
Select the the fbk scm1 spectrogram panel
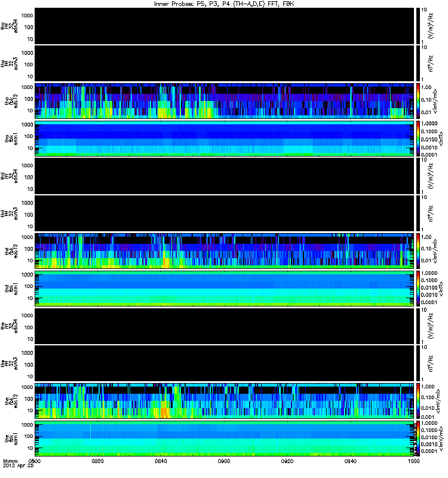(225, 439)
